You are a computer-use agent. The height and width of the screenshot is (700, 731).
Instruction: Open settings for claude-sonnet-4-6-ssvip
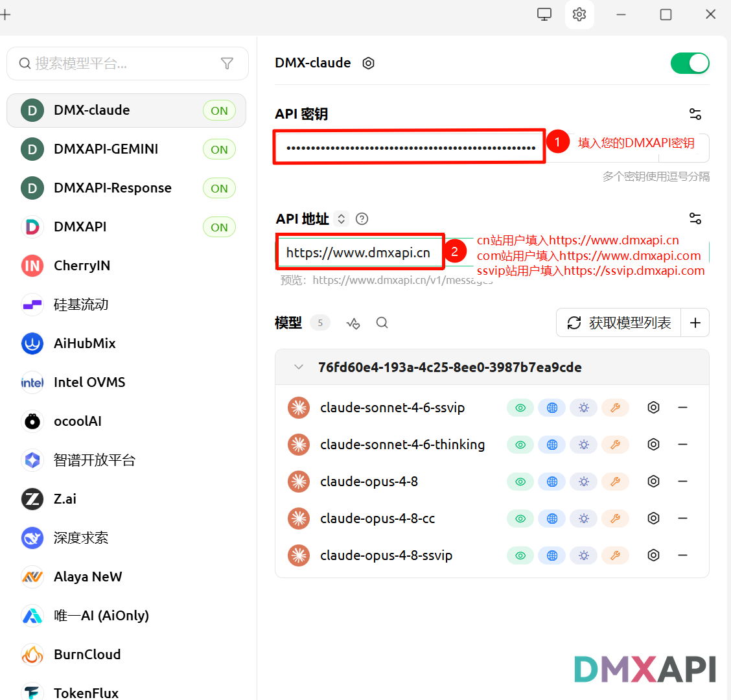pos(654,408)
